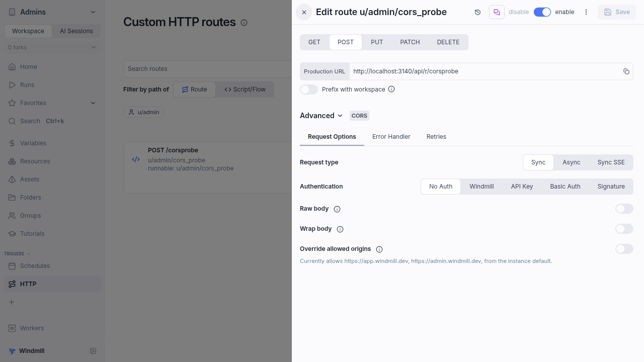Open HTTP triggers
The height and width of the screenshot is (362, 644).
pyautogui.click(x=52, y=284)
